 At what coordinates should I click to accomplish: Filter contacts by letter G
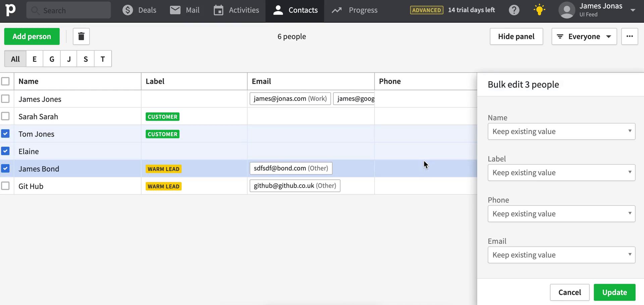52,59
